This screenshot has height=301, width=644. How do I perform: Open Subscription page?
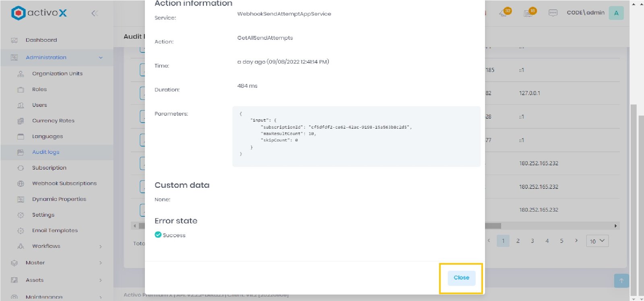(x=49, y=168)
